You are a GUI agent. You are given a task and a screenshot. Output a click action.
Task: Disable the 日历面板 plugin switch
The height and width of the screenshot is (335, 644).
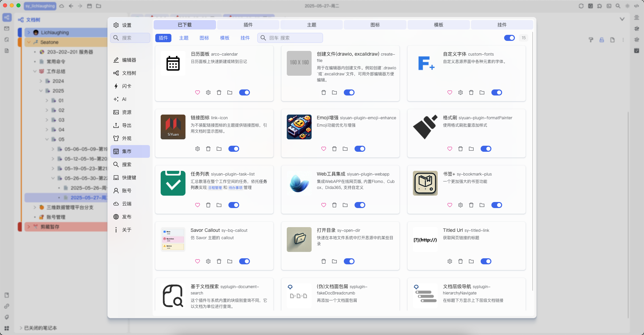(245, 92)
